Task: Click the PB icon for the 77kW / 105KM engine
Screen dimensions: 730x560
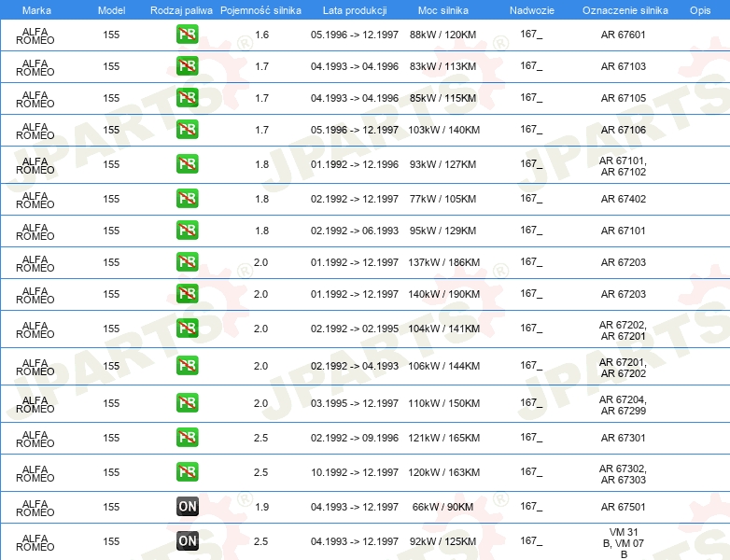Action: 187,199
